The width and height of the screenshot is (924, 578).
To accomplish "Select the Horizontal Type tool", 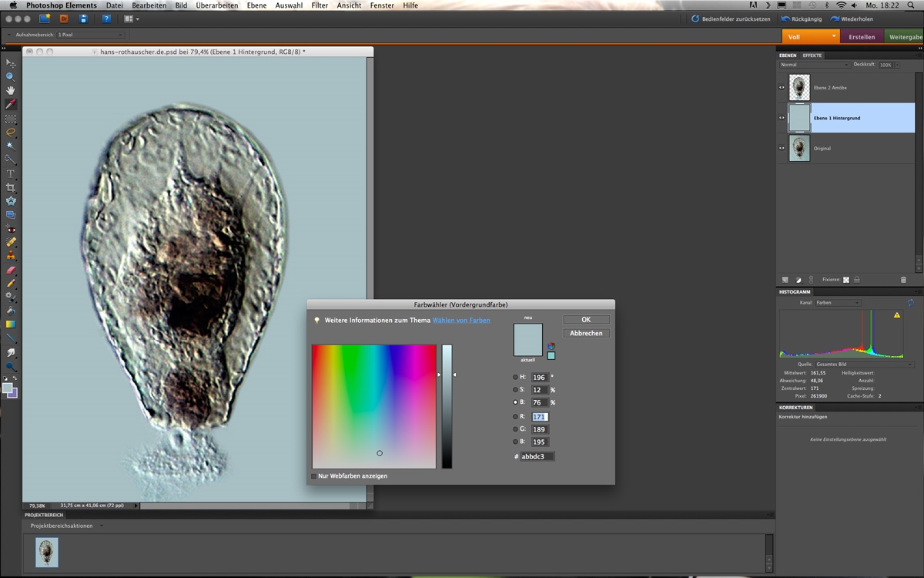I will pyautogui.click(x=11, y=174).
